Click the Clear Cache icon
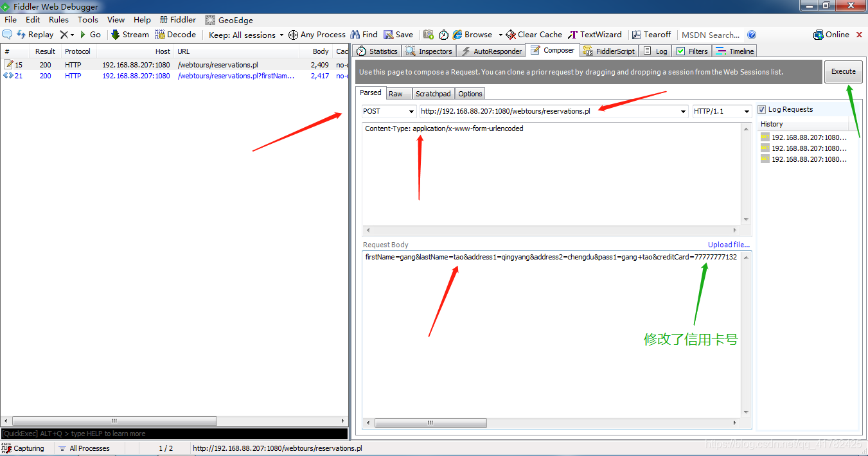The height and width of the screenshot is (456, 868). 511,35
